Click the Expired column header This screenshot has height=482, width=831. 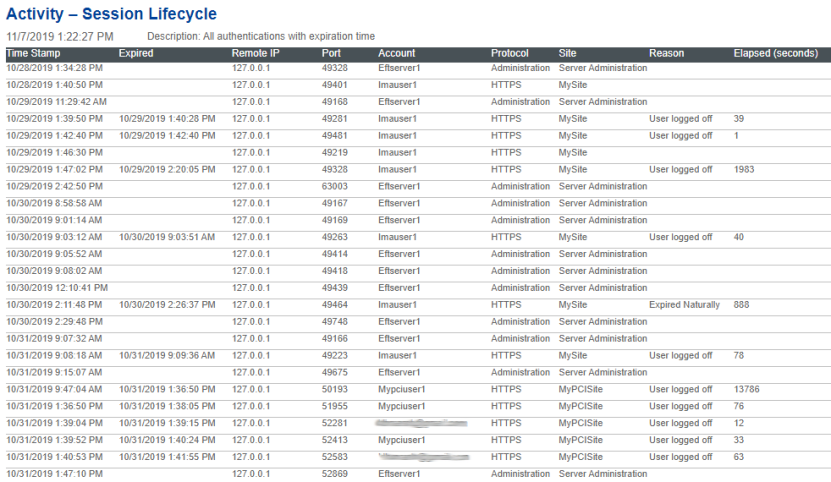tap(136, 53)
